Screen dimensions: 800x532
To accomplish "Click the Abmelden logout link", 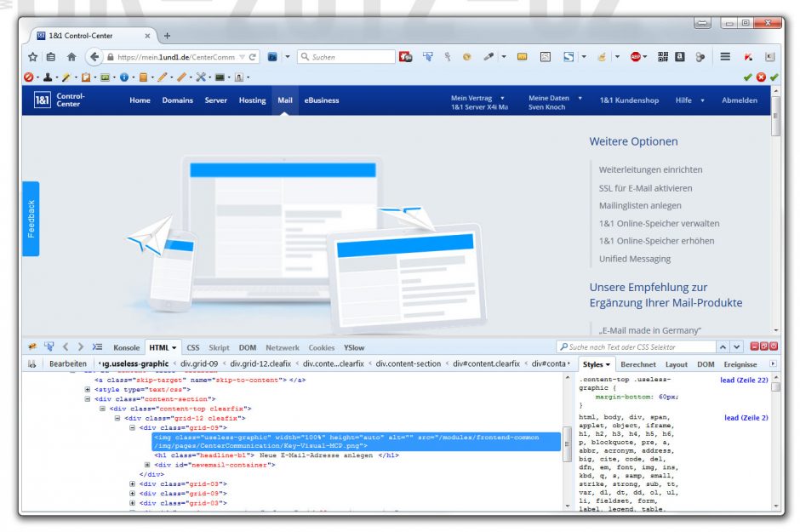I will tap(740, 100).
